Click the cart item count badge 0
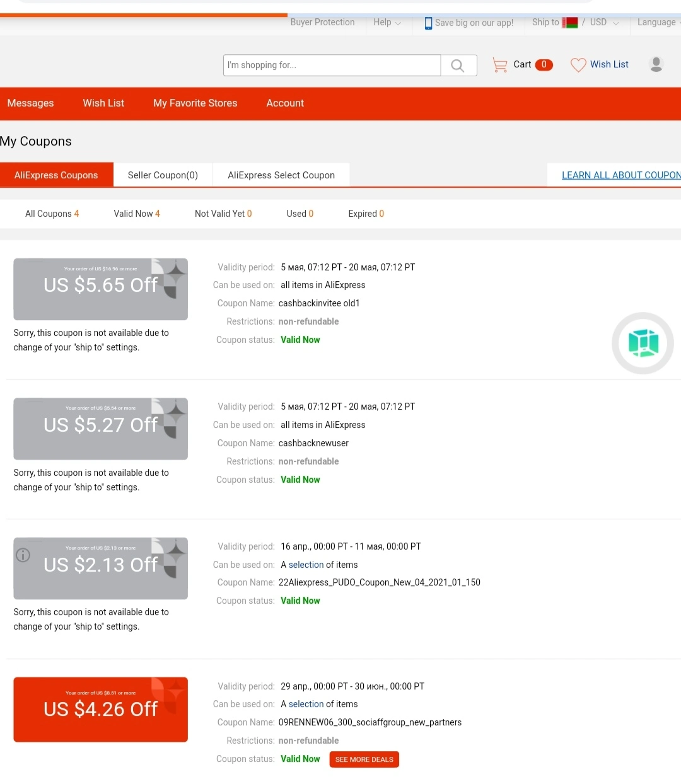The height and width of the screenshot is (784, 681). click(544, 65)
